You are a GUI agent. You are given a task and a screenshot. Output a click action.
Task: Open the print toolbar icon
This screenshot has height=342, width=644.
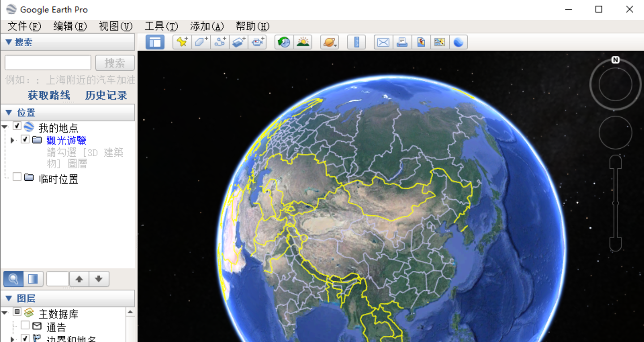tap(402, 42)
